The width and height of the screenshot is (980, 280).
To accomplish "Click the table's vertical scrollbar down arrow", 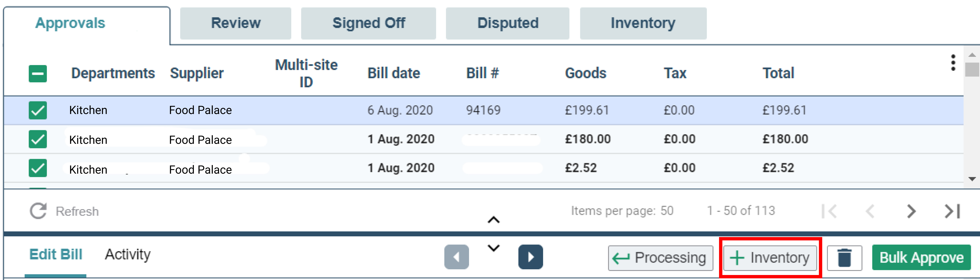I will tap(972, 179).
